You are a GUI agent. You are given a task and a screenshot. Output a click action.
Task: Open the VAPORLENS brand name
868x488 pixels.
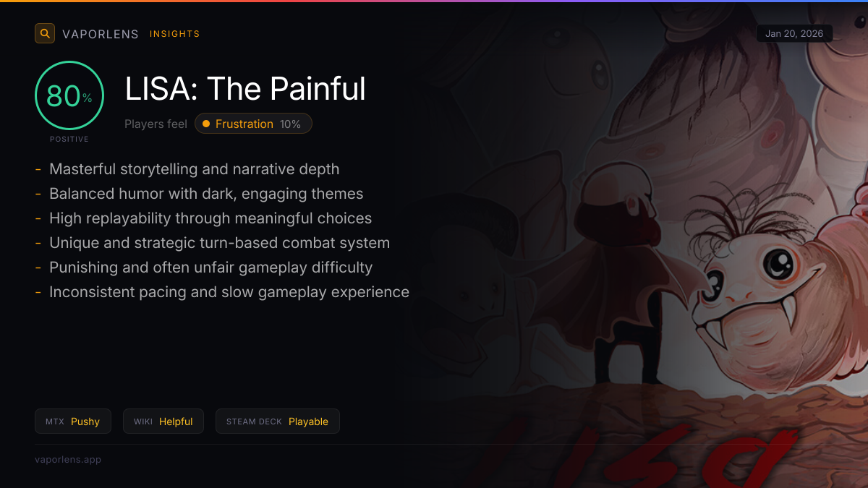[x=101, y=34]
